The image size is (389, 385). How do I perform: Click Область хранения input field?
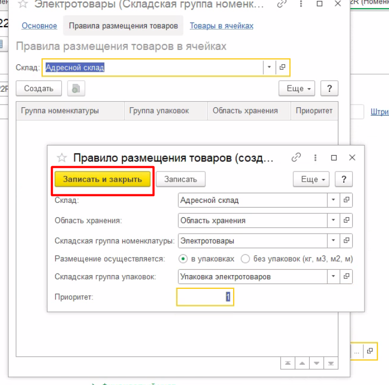tap(253, 220)
